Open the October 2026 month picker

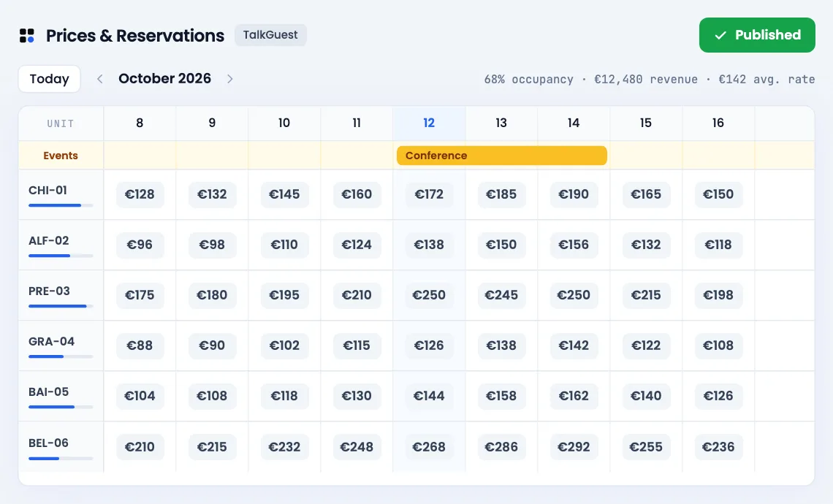pyautogui.click(x=164, y=79)
